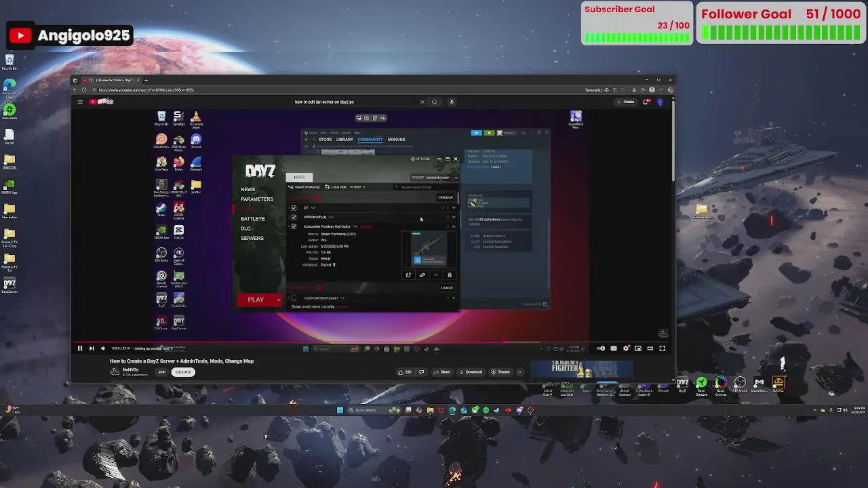Expand the CF mod details
This screenshot has width=868, height=488.
click(454, 207)
